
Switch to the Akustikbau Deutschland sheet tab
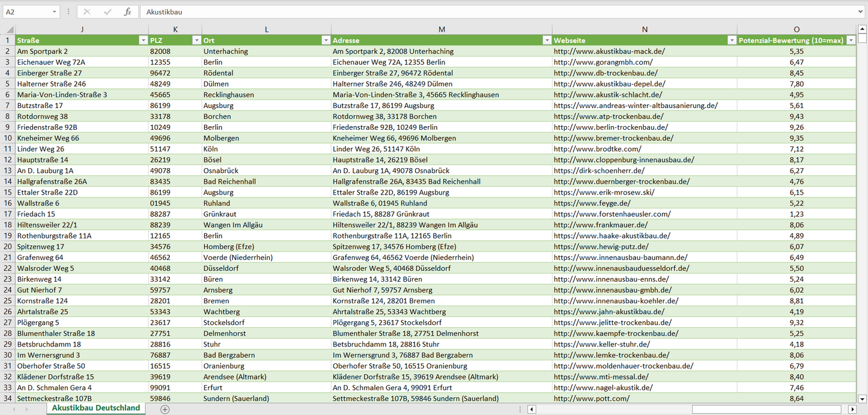pos(96,408)
